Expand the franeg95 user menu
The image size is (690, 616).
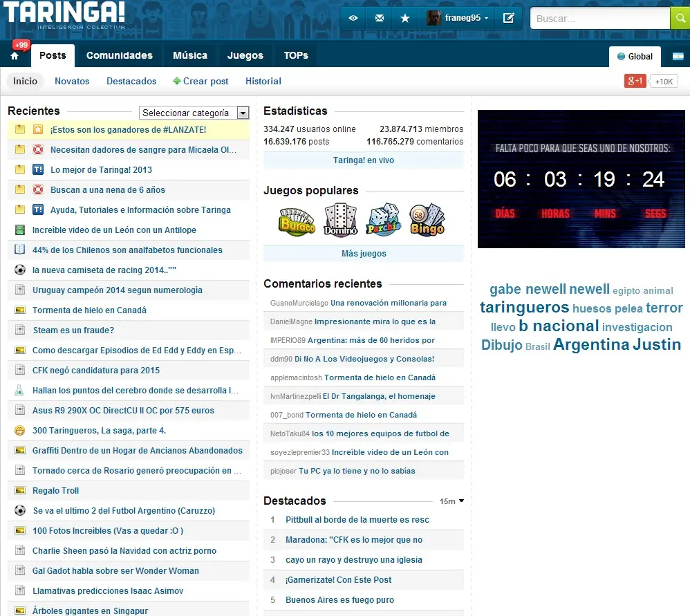coord(486,19)
